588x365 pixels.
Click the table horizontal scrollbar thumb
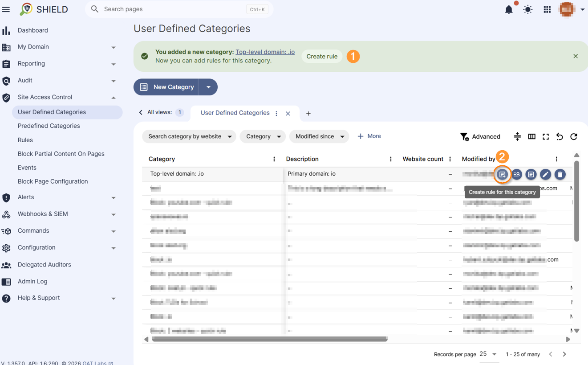[270, 339]
